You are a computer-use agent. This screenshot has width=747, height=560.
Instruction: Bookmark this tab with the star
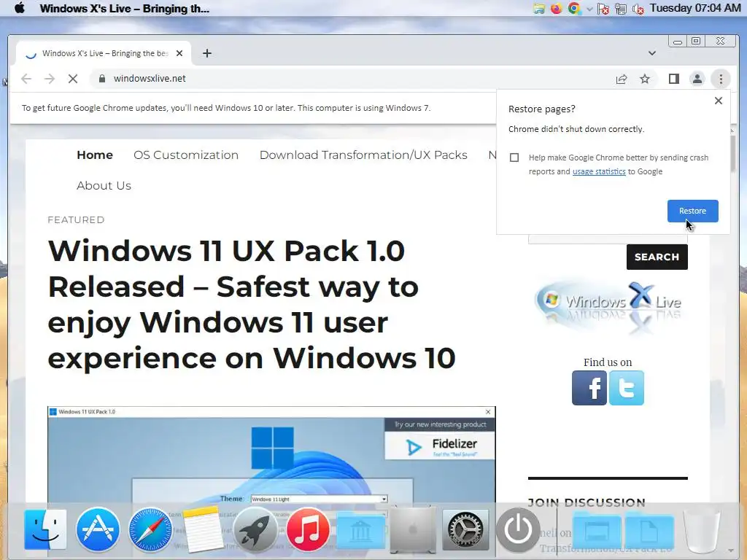(645, 79)
